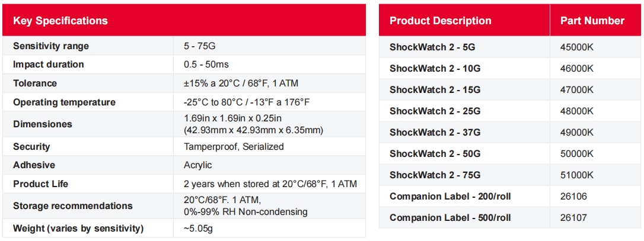
Task: Select the Sensitivity range row label
Action: tap(51, 46)
